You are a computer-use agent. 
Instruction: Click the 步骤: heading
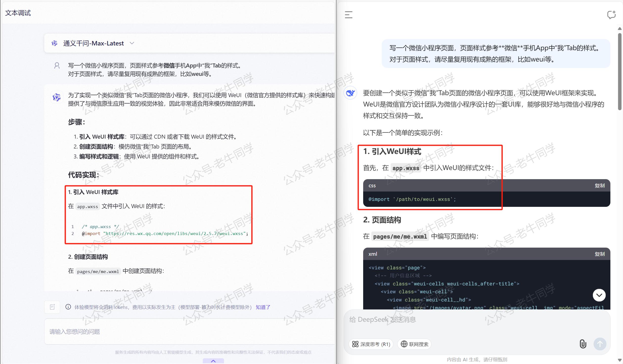77,122
